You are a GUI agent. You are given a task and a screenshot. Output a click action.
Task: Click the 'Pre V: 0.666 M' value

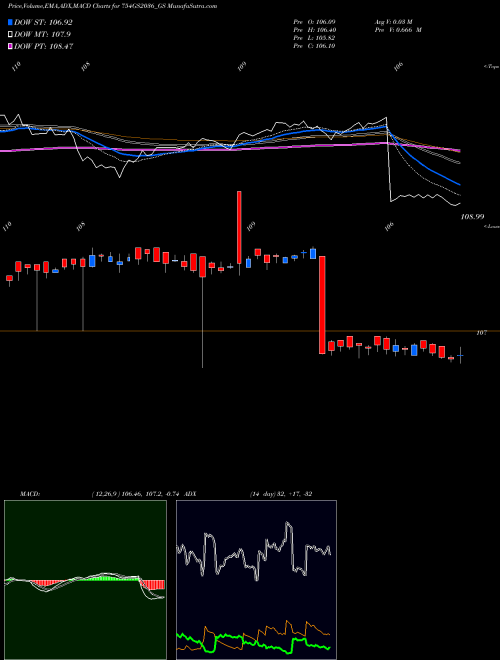coord(398,30)
